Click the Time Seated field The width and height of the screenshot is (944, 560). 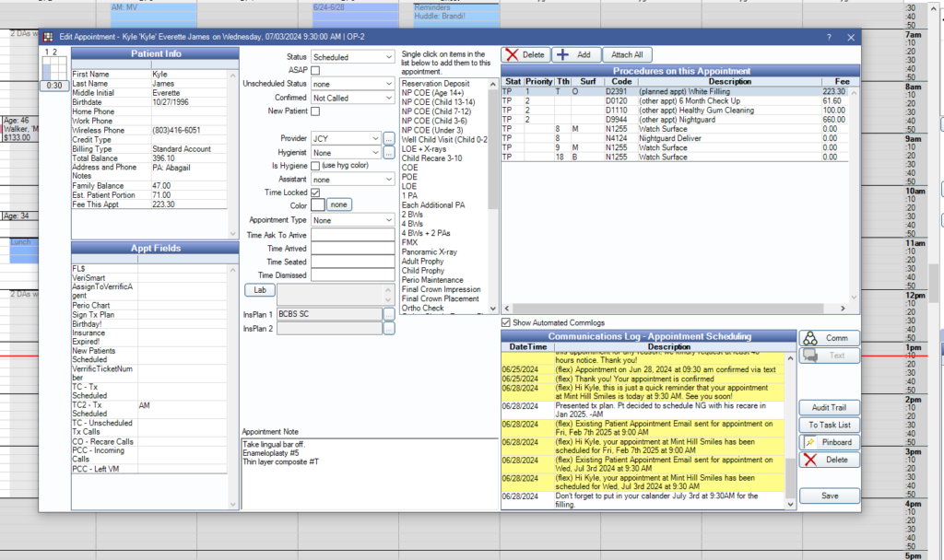(x=353, y=261)
